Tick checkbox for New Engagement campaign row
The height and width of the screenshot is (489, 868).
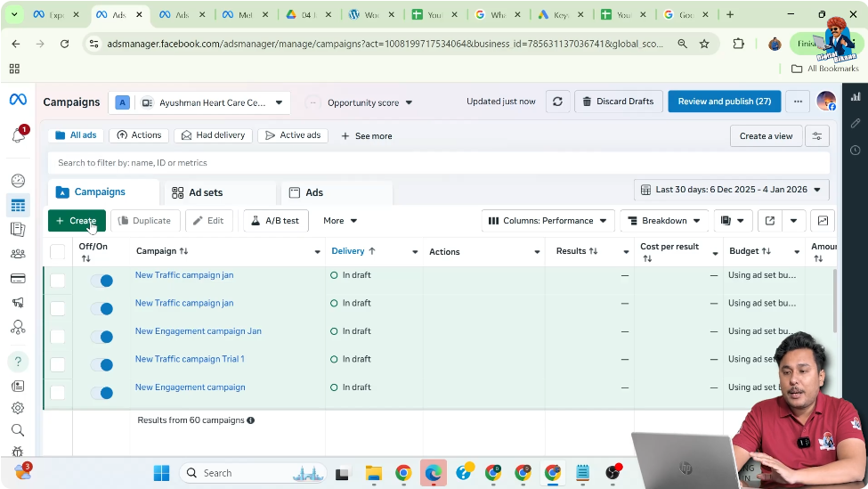58,393
